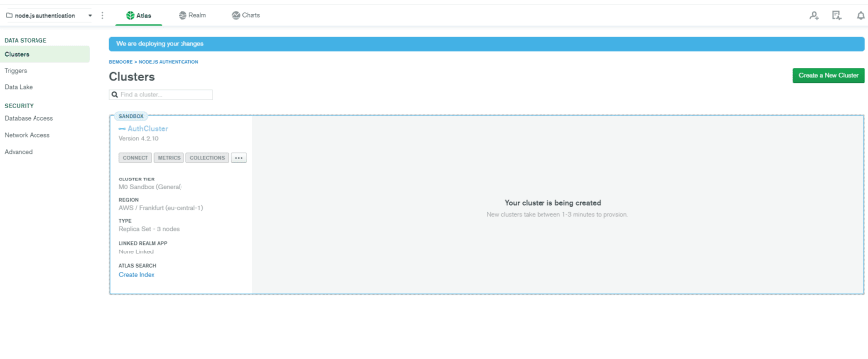Click the NODE.JS AUTHENTICATION breadcrumb link
This screenshot has height=359, width=868.
pos(169,62)
